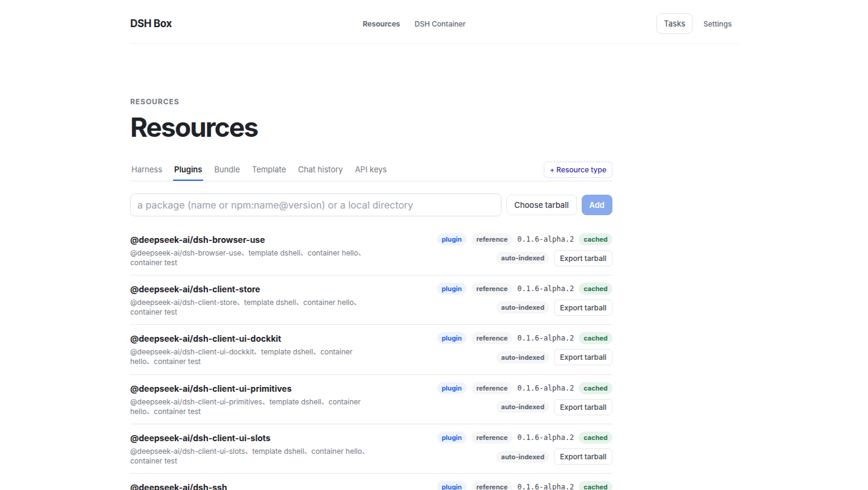Click reference badge on dsh-browser-use row
Viewport: 868px width, 490px height.
[492, 239]
